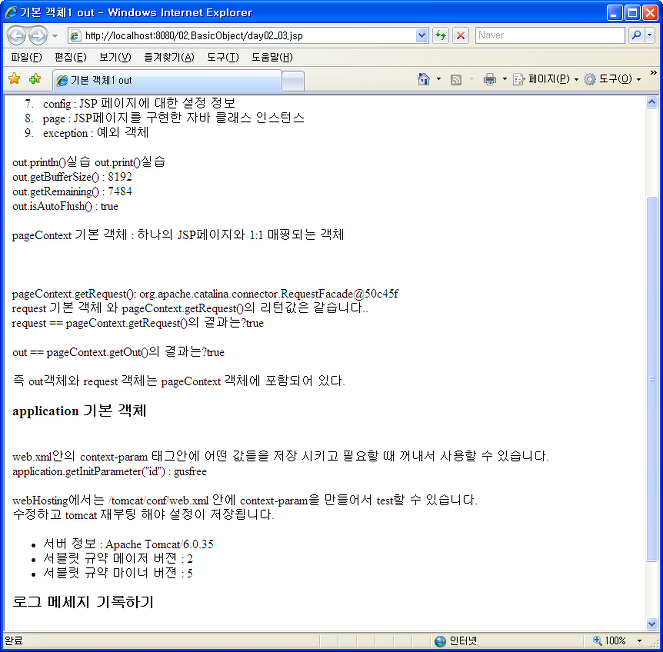
Task: Click the browser Forward arrow button
Action: point(38,36)
